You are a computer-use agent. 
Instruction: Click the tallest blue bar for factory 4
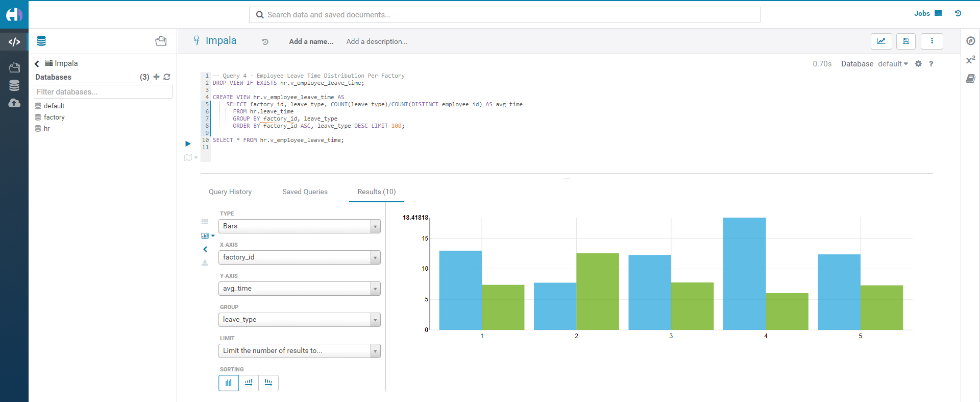[x=744, y=274]
